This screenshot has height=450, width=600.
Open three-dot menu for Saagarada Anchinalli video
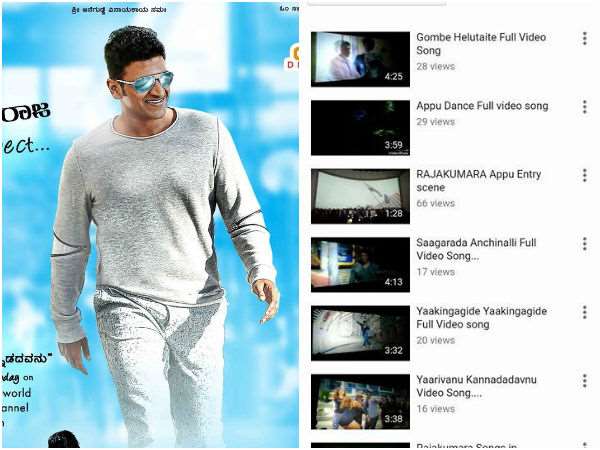584,244
